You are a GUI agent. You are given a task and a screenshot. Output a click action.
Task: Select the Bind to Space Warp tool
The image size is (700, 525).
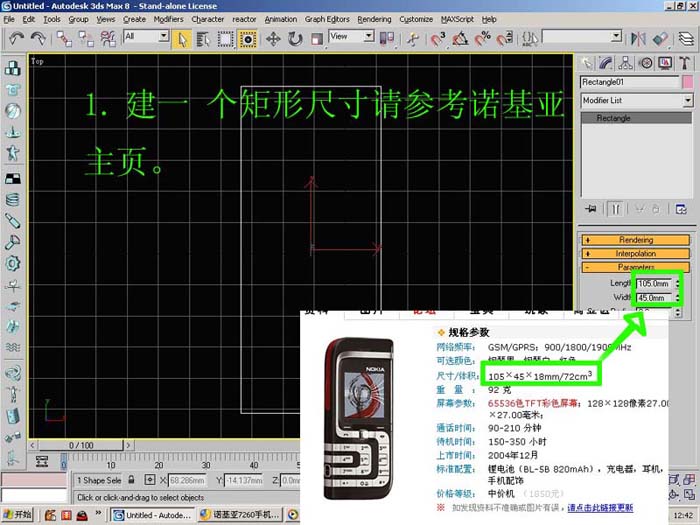[108, 39]
